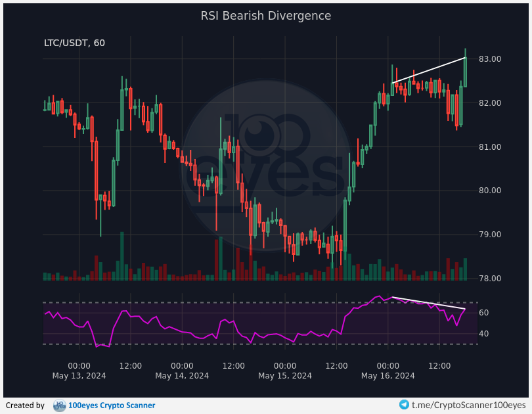Screen dimensions: 532x414
Task: Click the RSI 60 level label
Action: point(483,313)
